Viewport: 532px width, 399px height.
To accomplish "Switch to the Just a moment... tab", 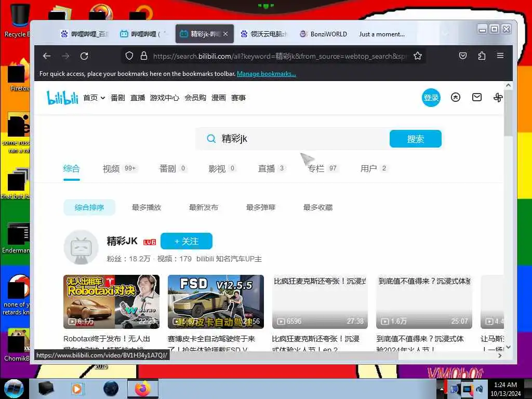I will (382, 34).
